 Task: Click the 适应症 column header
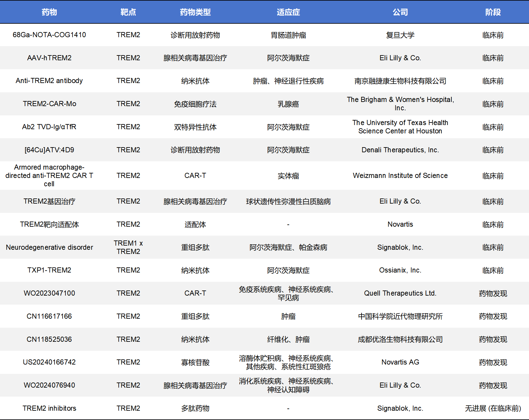[x=288, y=12]
